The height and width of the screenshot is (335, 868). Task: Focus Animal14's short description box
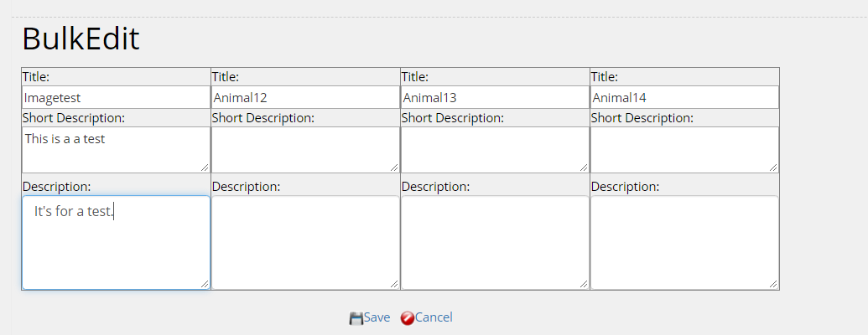(x=684, y=149)
